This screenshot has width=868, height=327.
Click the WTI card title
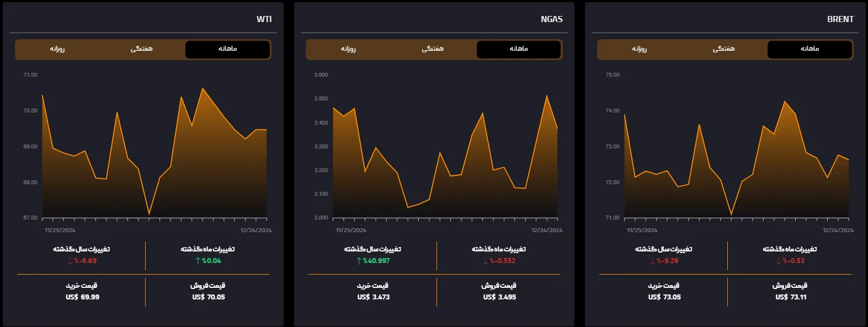pyautogui.click(x=264, y=19)
